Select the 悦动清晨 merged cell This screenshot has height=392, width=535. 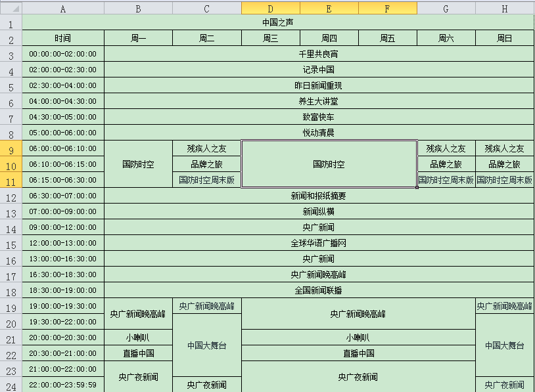click(319, 133)
